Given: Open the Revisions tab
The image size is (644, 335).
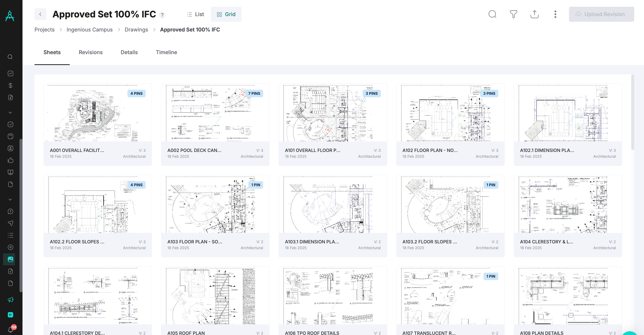Looking at the screenshot, I should [x=91, y=52].
